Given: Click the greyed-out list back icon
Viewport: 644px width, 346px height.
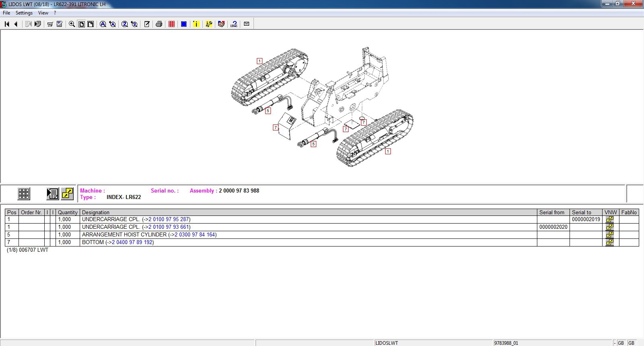Looking at the screenshot, I should point(28,24).
